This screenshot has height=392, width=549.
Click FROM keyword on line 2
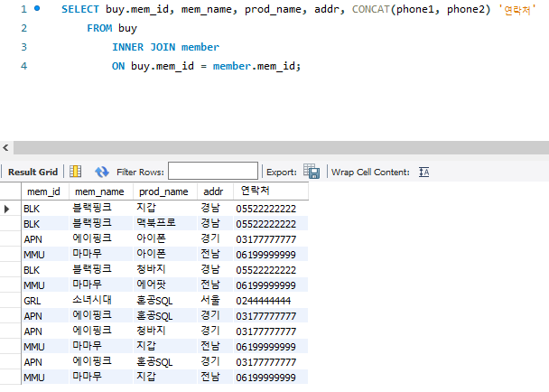pyautogui.click(x=99, y=28)
